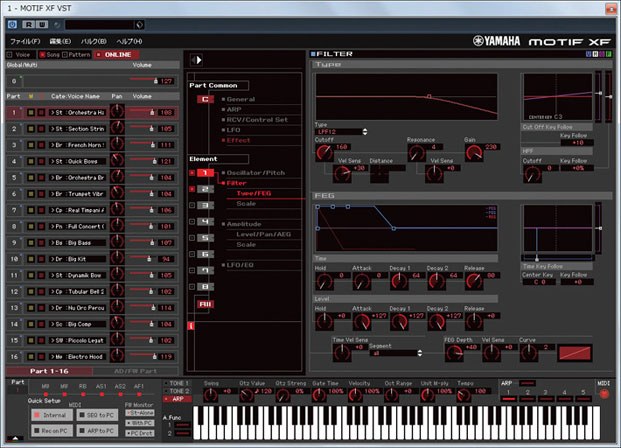Open voice selector for part 3 French Horn
Viewport: 621px width, 448px height.
pyautogui.click(x=77, y=145)
